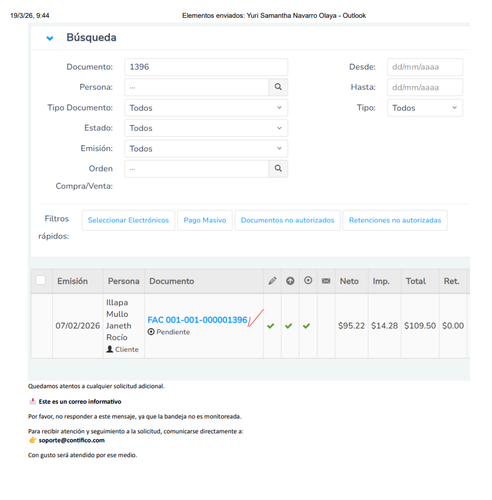Screen dimensions: 492x500
Task: Click the Persona column header
Action: tap(123, 281)
